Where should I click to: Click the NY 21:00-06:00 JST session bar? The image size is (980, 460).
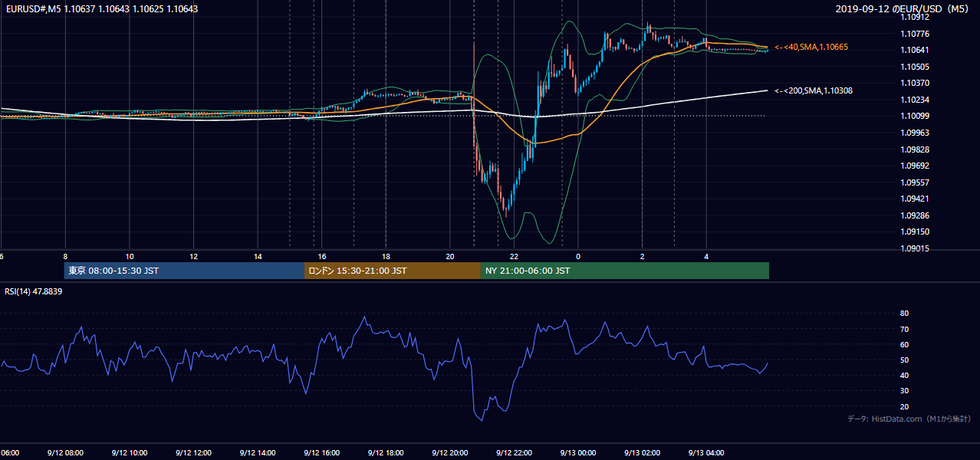pyautogui.click(x=625, y=271)
